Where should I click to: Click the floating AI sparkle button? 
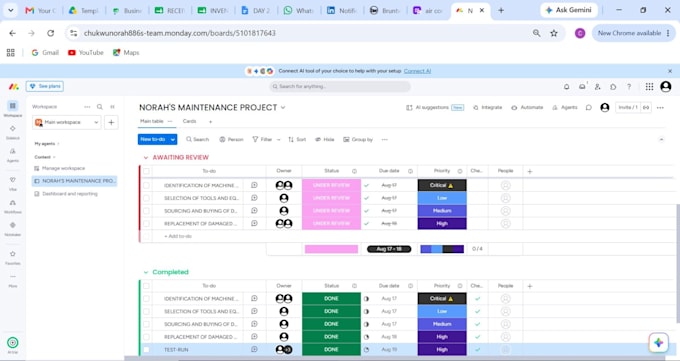click(x=659, y=343)
